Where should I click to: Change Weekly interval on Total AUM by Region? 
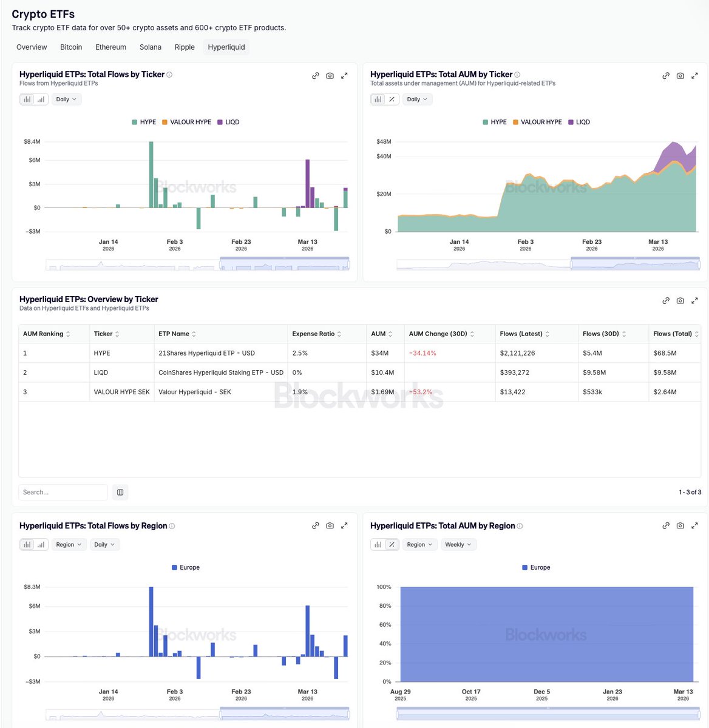[458, 544]
